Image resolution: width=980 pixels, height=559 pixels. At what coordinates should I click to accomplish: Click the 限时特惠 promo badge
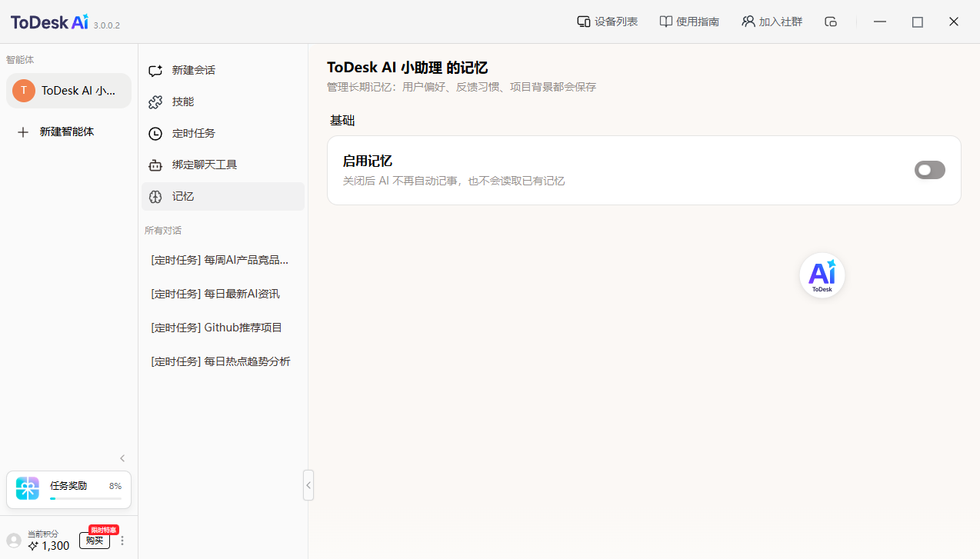(x=104, y=530)
